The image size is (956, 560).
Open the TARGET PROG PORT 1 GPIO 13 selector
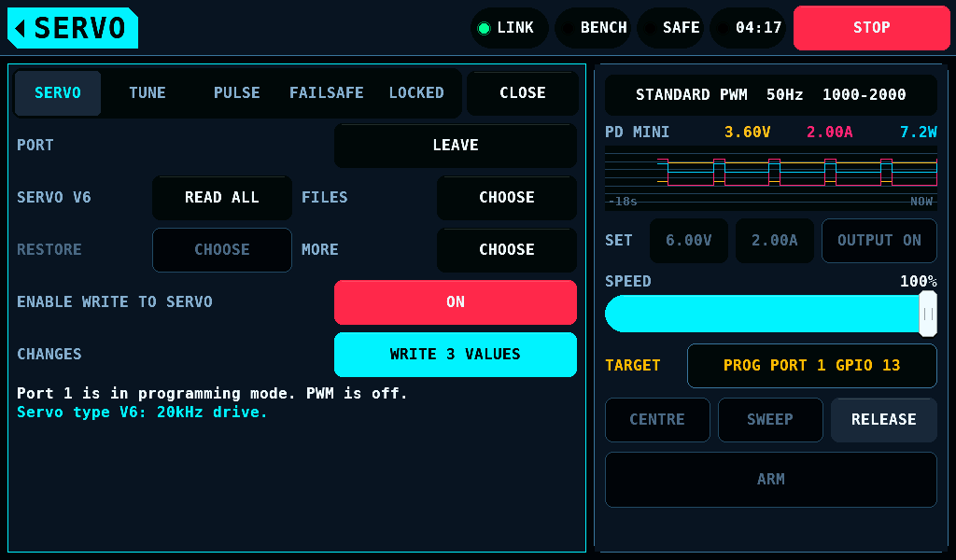click(812, 366)
